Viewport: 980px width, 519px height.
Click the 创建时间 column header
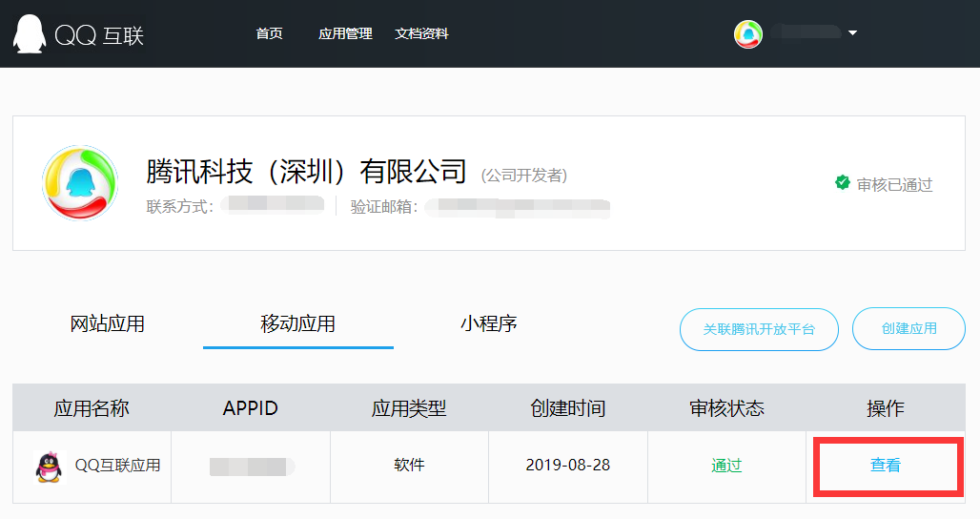(567, 408)
